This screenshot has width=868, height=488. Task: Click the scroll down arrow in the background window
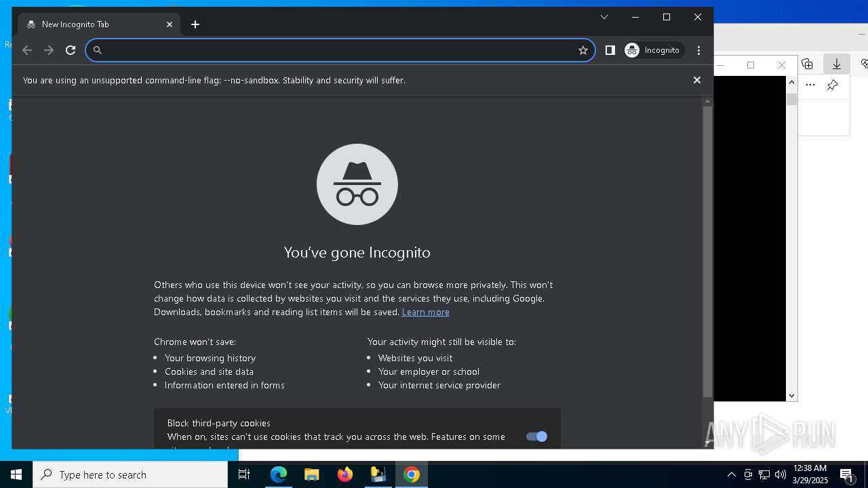point(791,396)
